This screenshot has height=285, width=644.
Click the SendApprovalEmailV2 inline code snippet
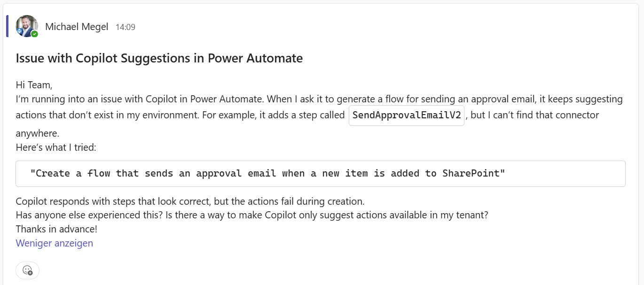(407, 116)
